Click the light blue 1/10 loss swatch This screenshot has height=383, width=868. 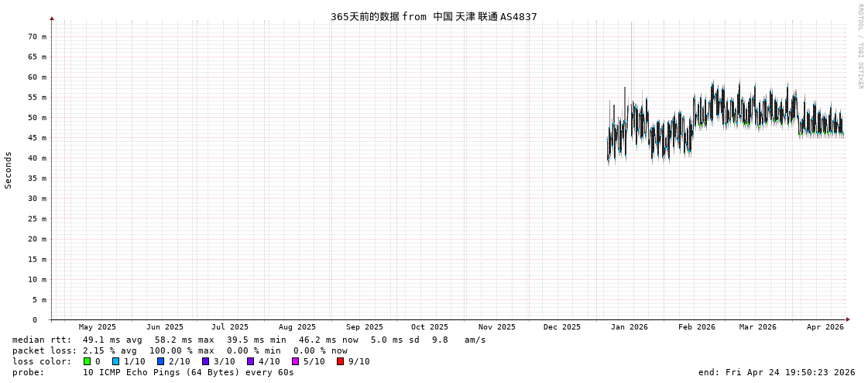115,361
